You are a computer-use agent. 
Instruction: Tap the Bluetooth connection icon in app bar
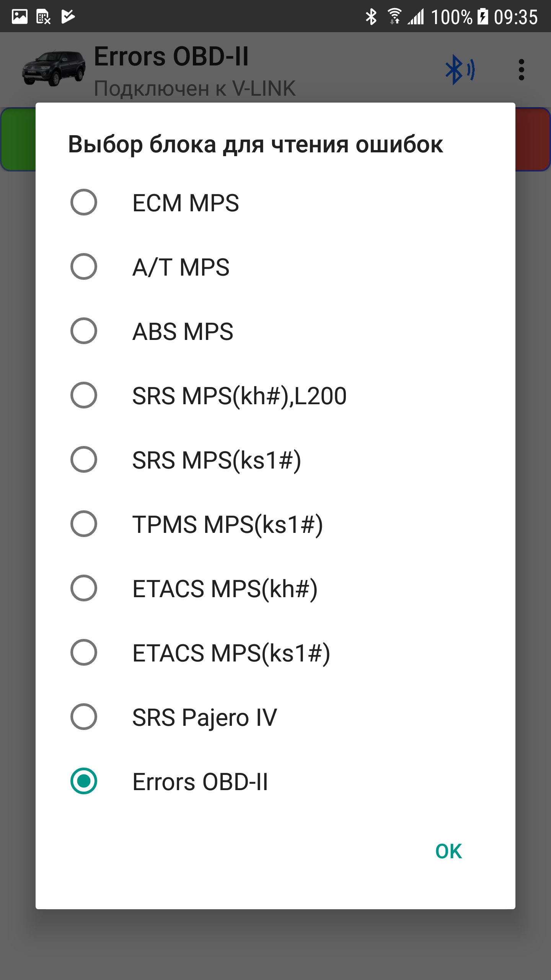pos(460,70)
